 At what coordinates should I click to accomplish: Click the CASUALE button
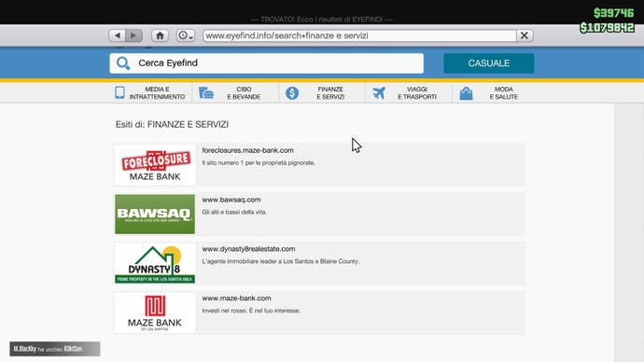[489, 63]
